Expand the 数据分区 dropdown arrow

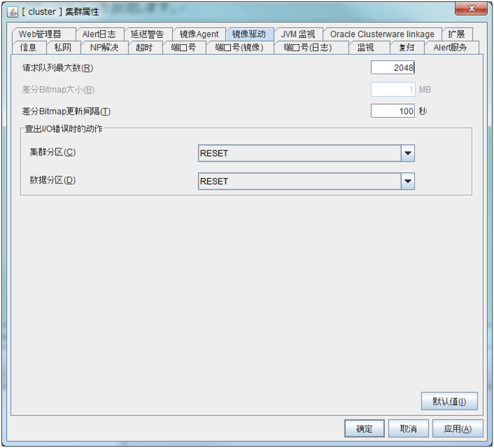click(408, 181)
